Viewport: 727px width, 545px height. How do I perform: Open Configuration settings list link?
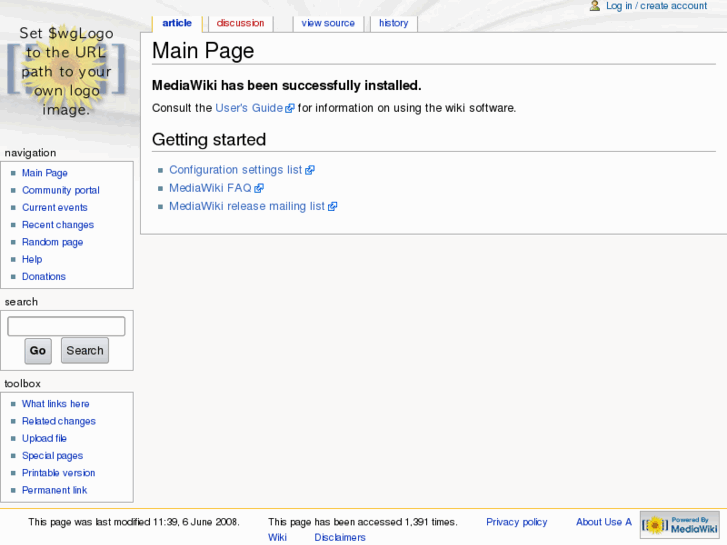[x=242, y=170]
